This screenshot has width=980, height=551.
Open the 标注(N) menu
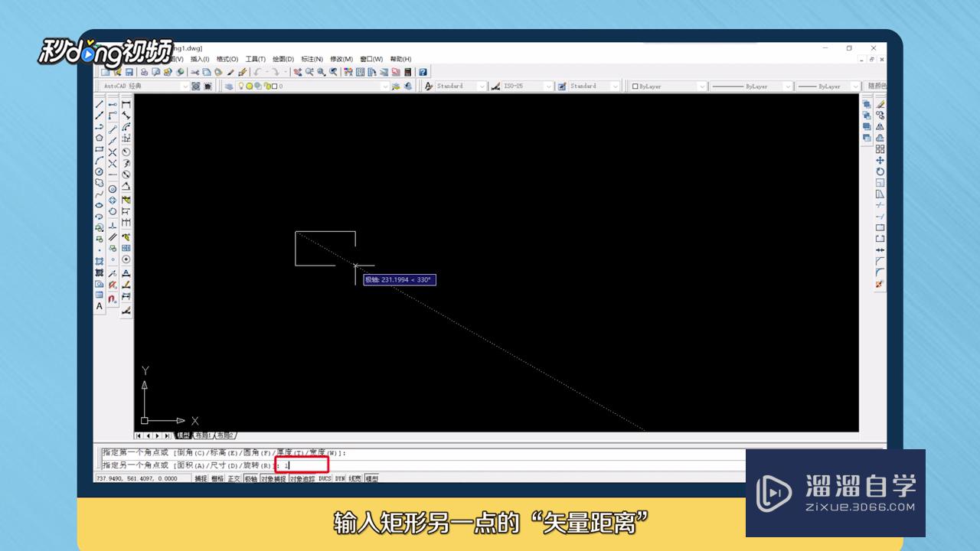tap(312, 59)
